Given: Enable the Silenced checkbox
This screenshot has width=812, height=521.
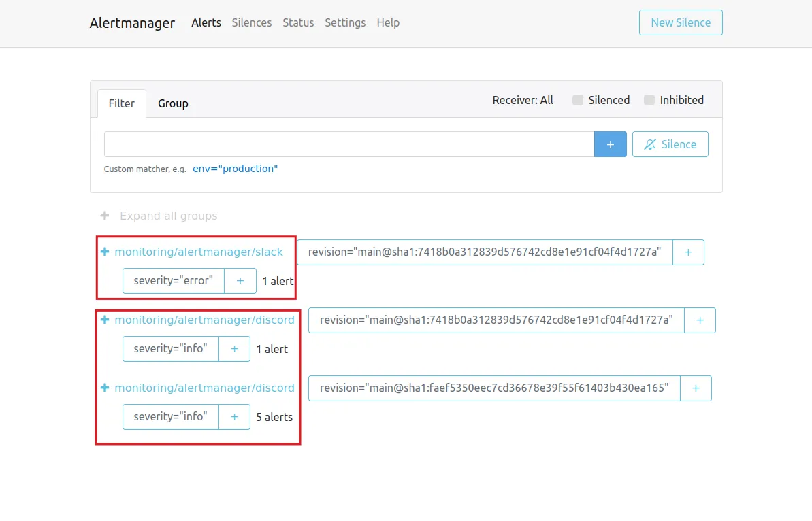Looking at the screenshot, I should coord(578,101).
